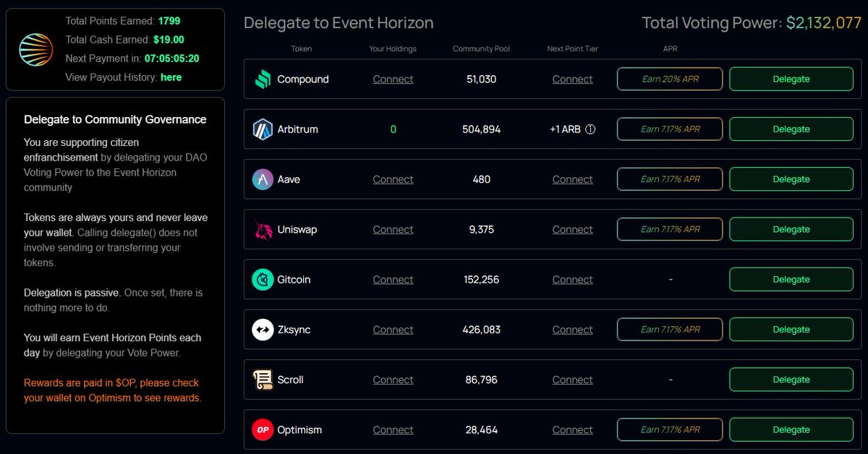Connect wallet for Zksync holdings
The image size is (868, 454).
(393, 330)
